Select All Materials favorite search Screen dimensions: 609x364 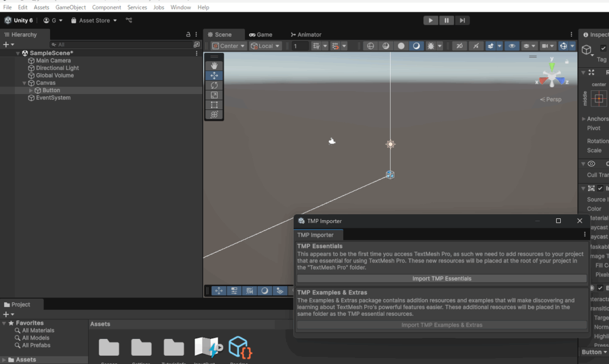click(x=38, y=331)
